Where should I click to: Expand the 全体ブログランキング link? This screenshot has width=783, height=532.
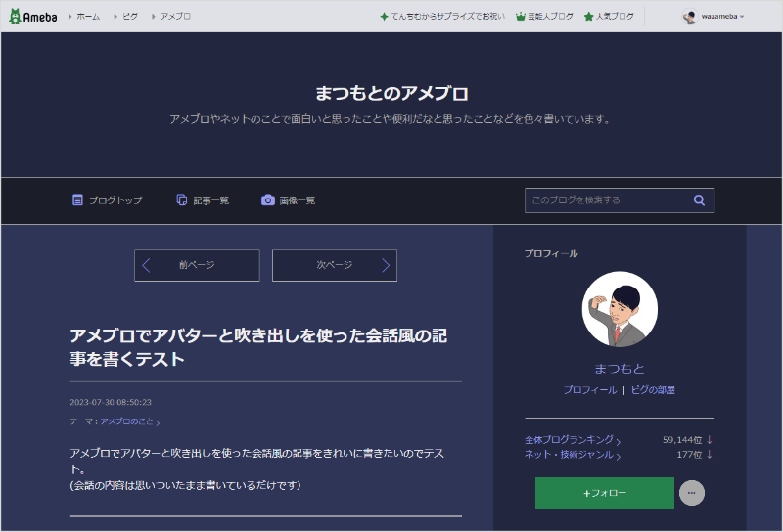point(573,440)
